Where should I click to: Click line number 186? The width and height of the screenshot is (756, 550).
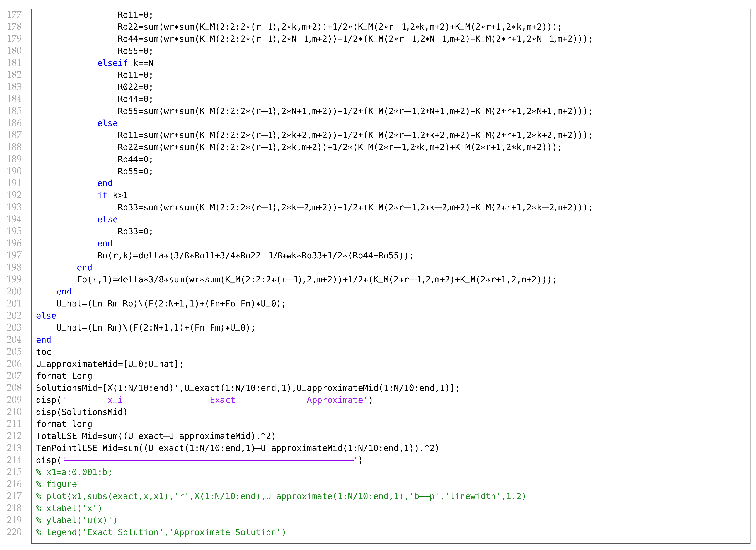[14, 123]
